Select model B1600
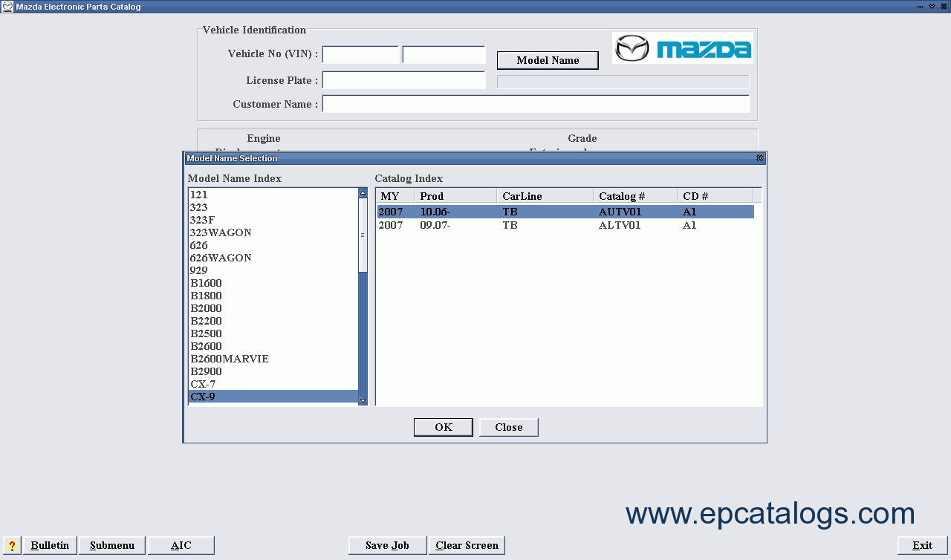The width and height of the screenshot is (951, 560). click(273, 283)
